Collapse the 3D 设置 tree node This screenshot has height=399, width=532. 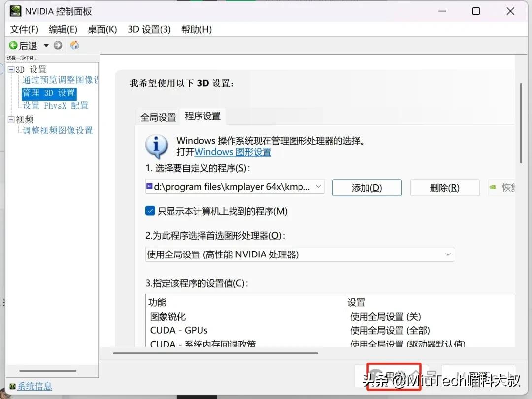pyautogui.click(x=11, y=70)
